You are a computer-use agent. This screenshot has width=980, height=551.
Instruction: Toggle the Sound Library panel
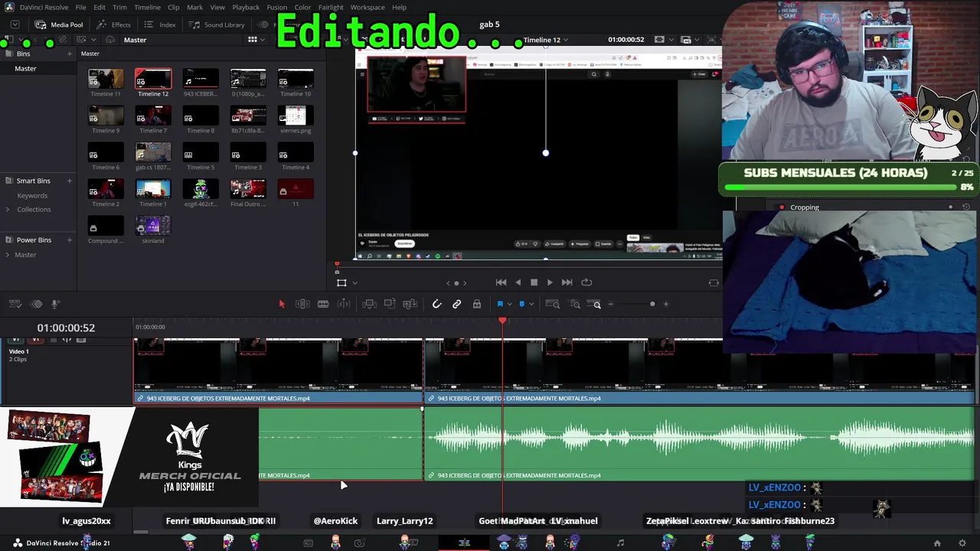(217, 24)
